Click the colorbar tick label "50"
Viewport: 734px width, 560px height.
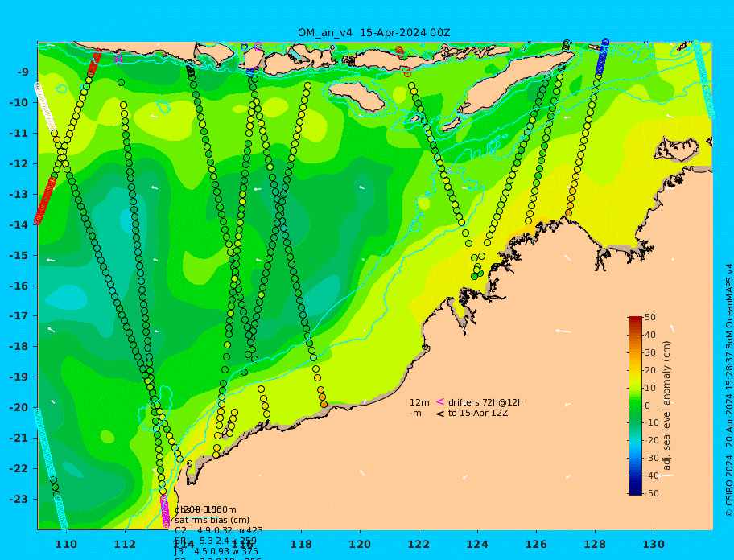tap(650, 317)
